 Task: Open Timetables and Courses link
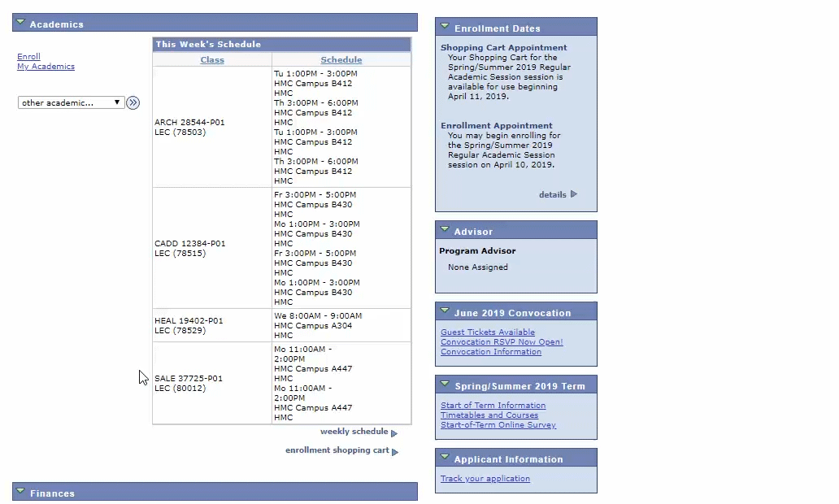[x=489, y=415]
